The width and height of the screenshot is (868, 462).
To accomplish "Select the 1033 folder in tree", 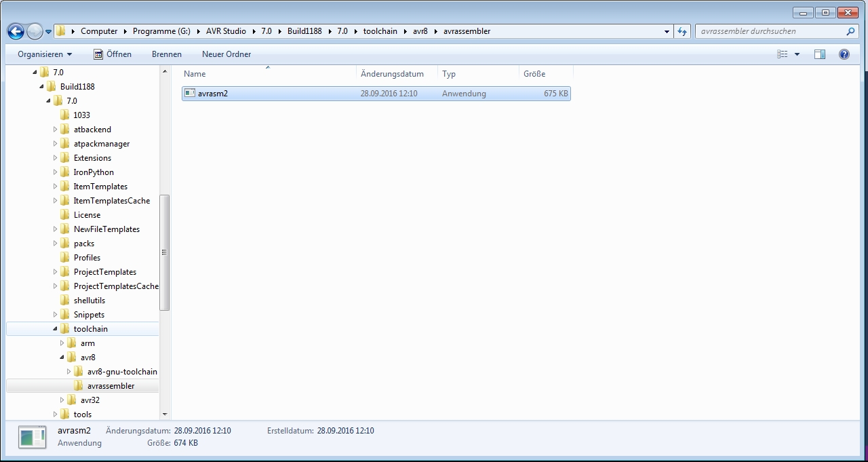I will click(81, 115).
